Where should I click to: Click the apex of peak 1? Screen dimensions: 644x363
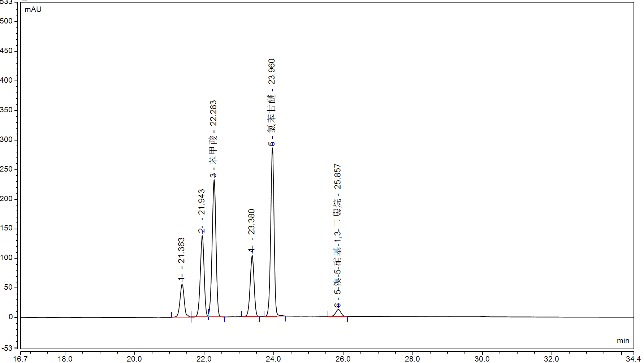[x=182, y=285]
